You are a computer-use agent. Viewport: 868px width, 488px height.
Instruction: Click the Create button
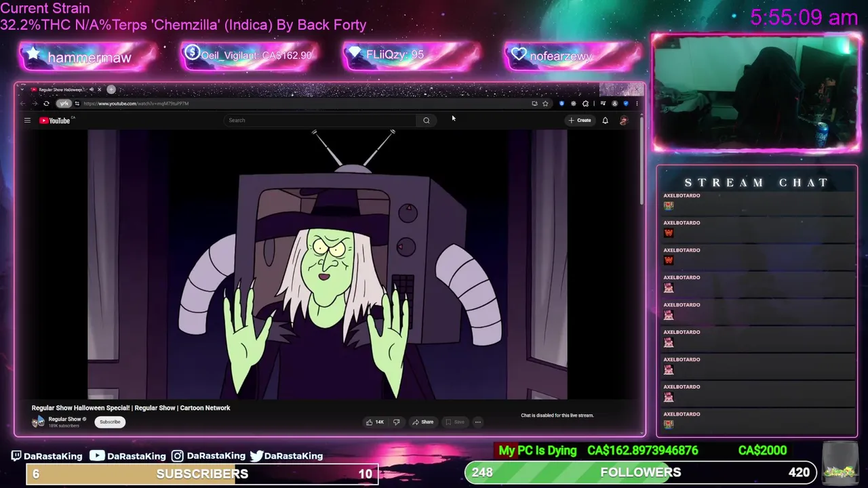click(x=580, y=120)
